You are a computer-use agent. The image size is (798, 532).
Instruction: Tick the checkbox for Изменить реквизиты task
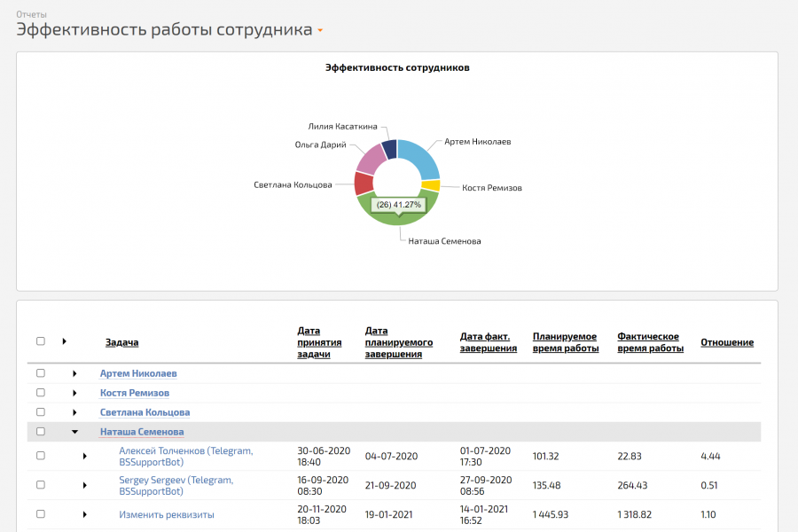(x=41, y=514)
